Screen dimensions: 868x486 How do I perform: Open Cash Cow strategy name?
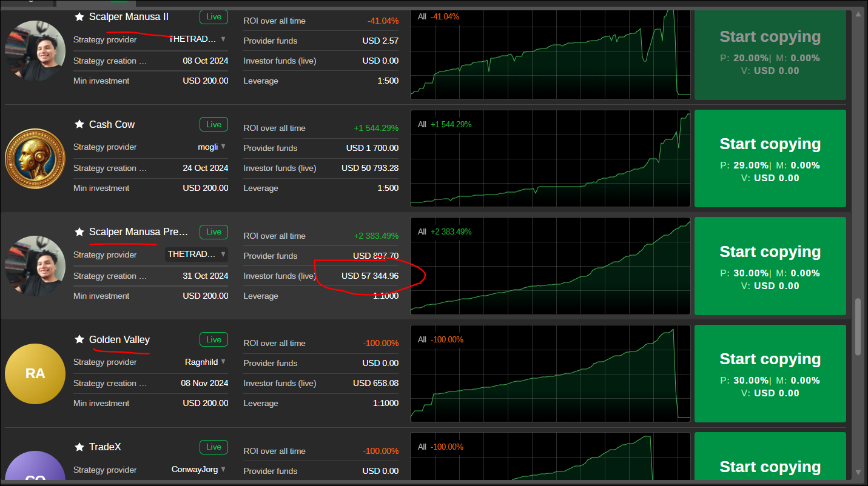(x=112, y=124)
